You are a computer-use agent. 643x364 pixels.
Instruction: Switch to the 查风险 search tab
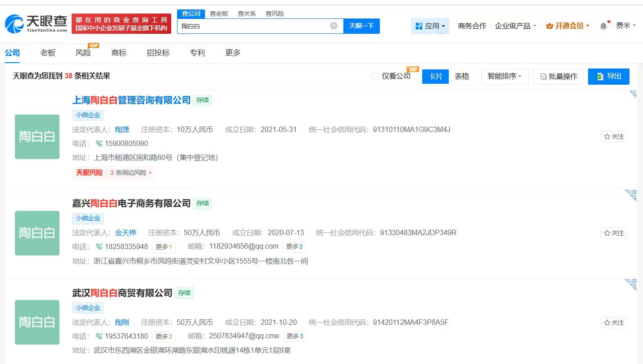(x=274, y=14)
